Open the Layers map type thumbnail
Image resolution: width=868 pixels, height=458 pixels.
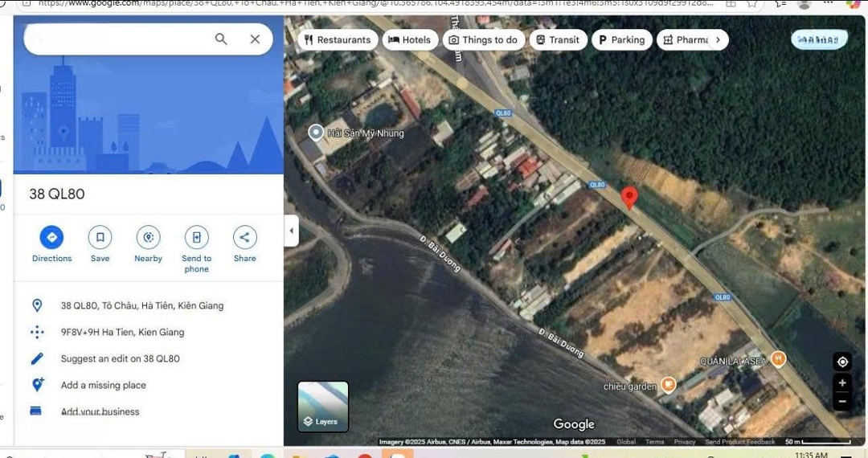323,407
